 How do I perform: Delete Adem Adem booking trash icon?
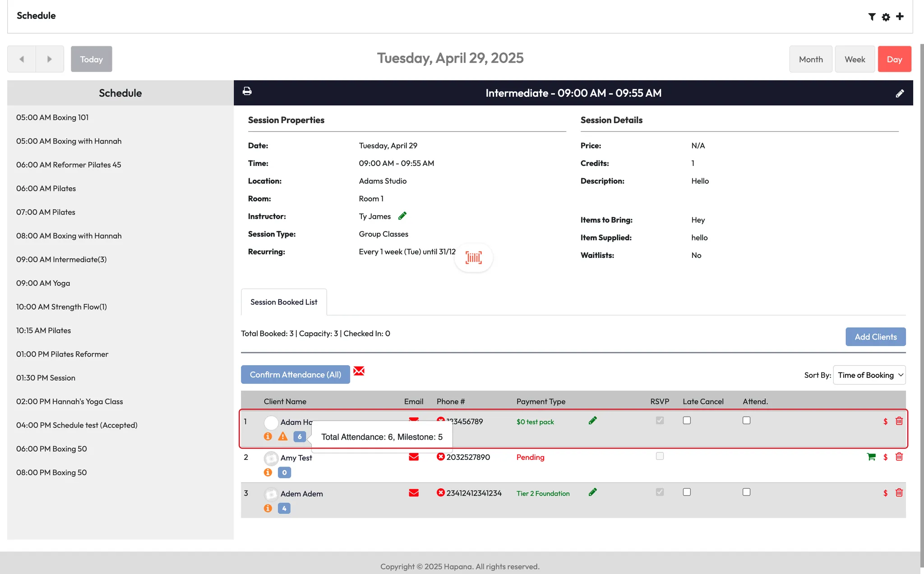[899, 492]
